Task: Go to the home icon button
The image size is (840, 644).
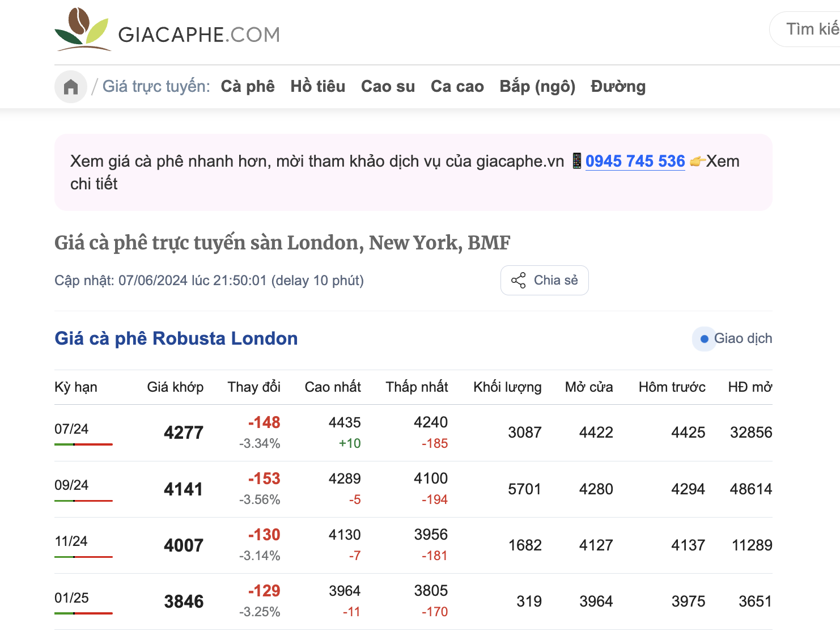Action: tap(71, 87)
